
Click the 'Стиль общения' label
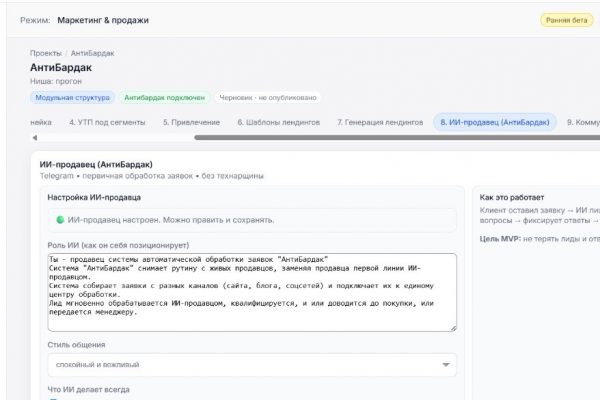[x=76, y=345]
